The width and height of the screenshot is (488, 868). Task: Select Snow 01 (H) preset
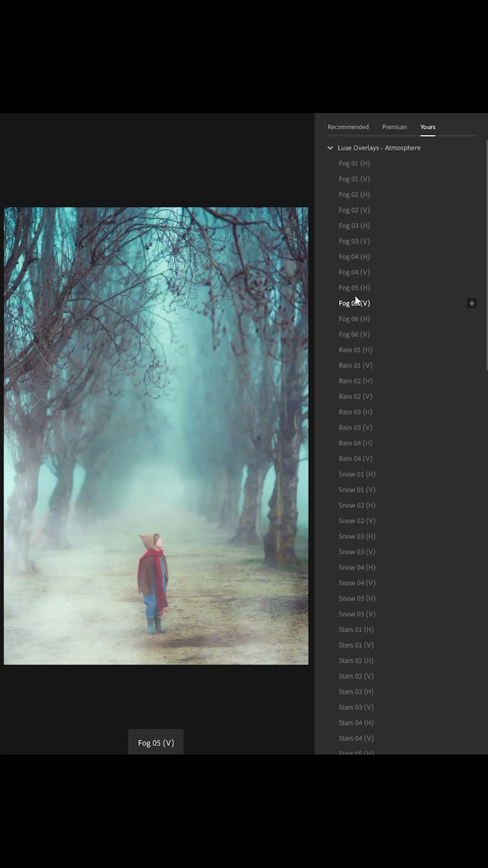coord(357,474)
